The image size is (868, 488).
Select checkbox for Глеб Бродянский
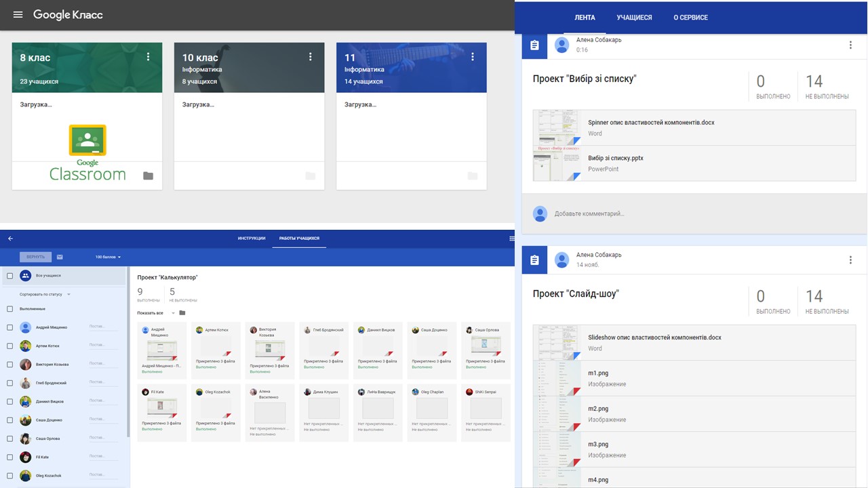[x=10, y=383]
